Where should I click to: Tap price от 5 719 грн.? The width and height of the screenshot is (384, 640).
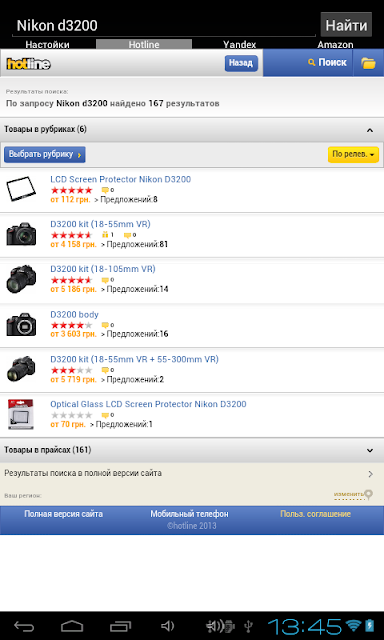click(x=73, y=380)
